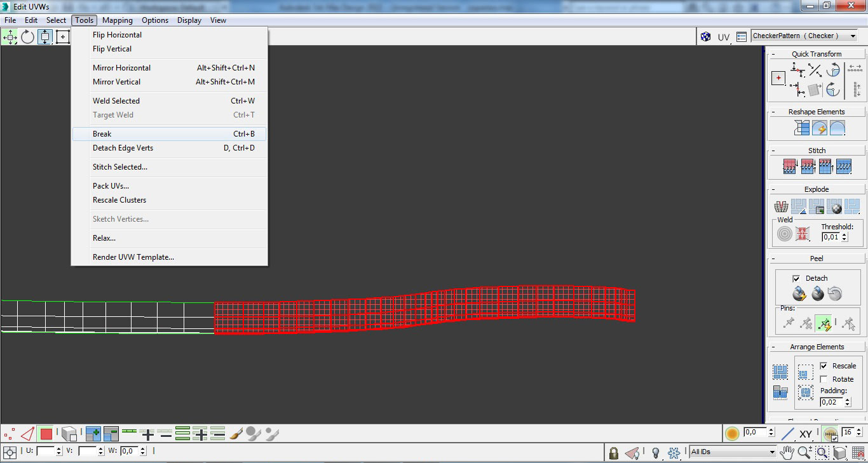The height and width of the screenshot is (463, 868).
Task: Click the Pan view hand tool
Action: point(787,452)
